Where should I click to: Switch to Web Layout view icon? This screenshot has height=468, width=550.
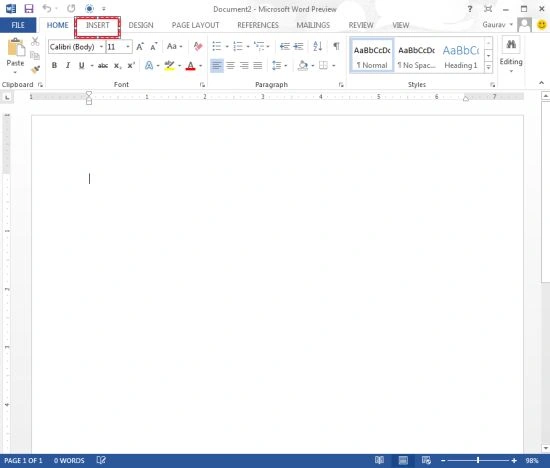[x=426, y=460]
